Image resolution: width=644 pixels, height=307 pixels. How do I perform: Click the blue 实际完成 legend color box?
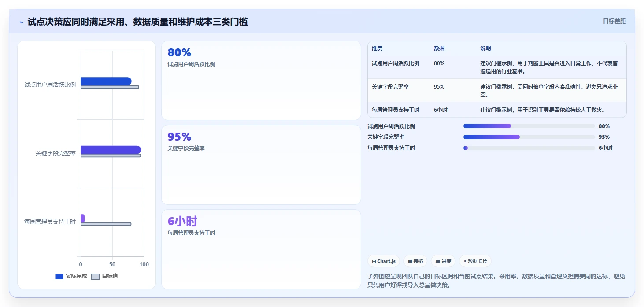pos(59,277)
